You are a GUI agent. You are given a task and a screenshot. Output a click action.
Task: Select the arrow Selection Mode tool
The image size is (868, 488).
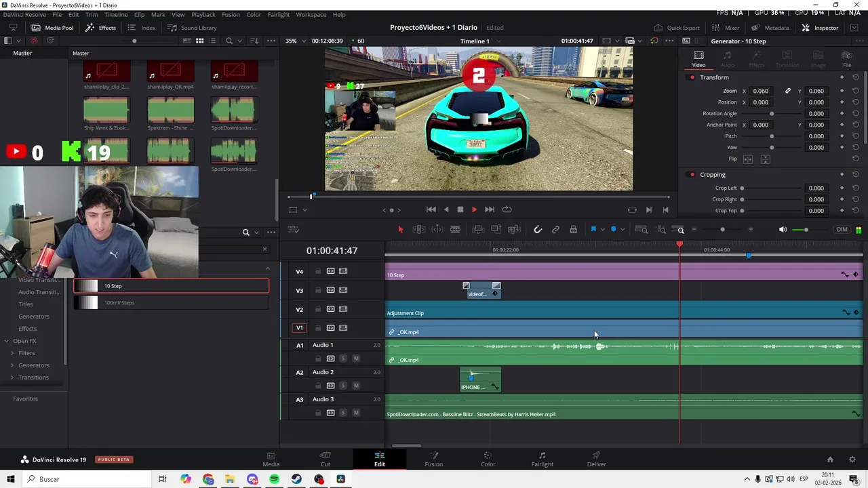point(400,230)
